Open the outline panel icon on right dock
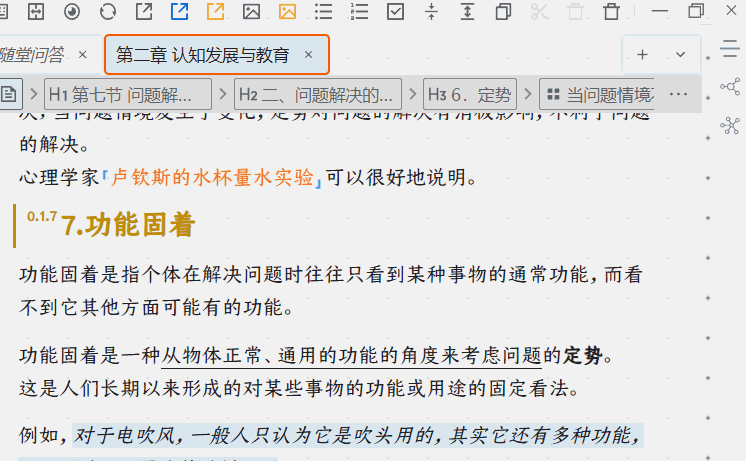 [730, 49]
